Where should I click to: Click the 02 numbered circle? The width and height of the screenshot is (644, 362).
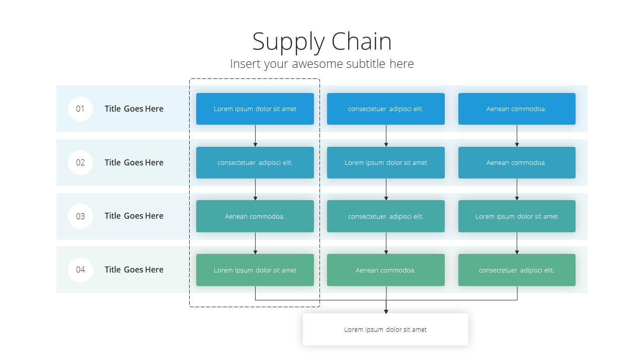pos(80,162)
